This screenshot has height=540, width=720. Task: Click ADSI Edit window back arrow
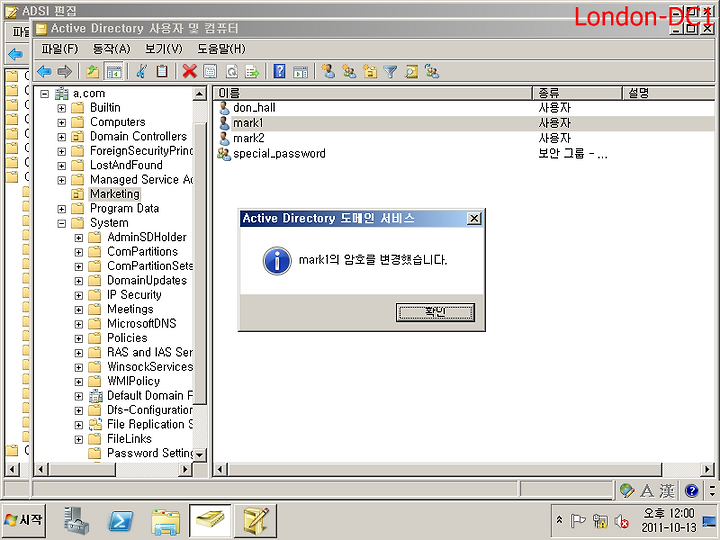(x=16, y=55)
